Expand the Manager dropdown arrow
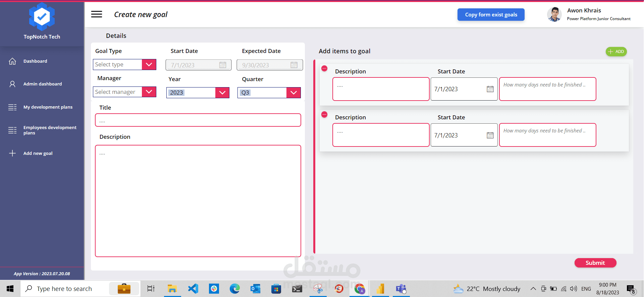 (149, 92)
